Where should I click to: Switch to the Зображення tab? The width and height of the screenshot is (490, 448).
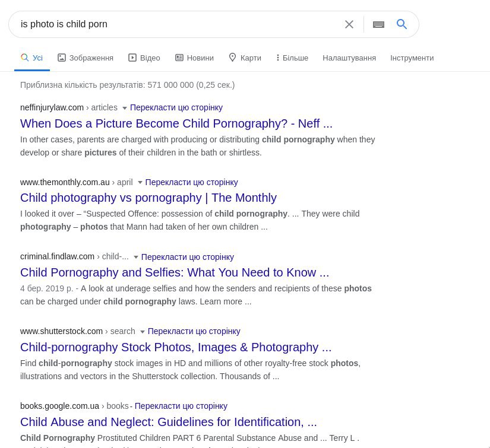[x=86, y=58]
